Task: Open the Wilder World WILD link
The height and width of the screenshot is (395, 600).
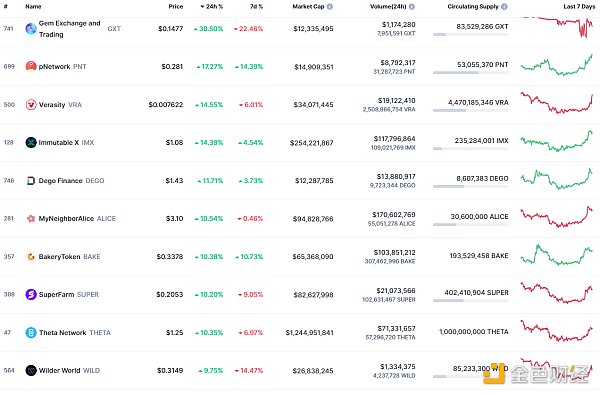Action: pos(69,371)
